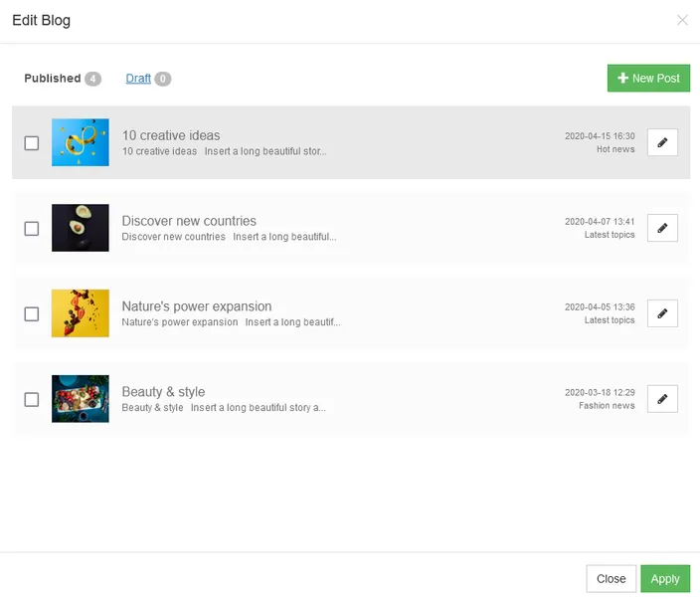Open the '10 creative ideas' title
This screenshot has width=700, height=599.
click(x=171, y=135)
